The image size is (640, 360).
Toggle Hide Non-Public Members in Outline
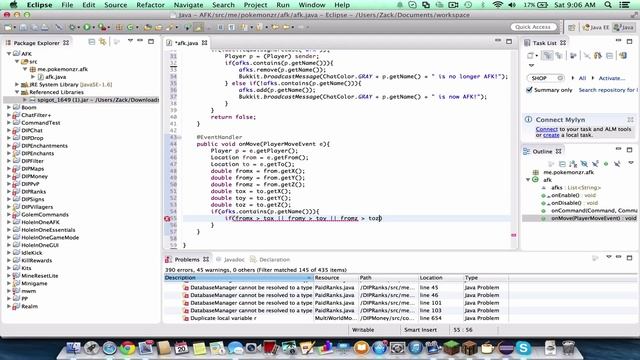(x=606, y=164)
